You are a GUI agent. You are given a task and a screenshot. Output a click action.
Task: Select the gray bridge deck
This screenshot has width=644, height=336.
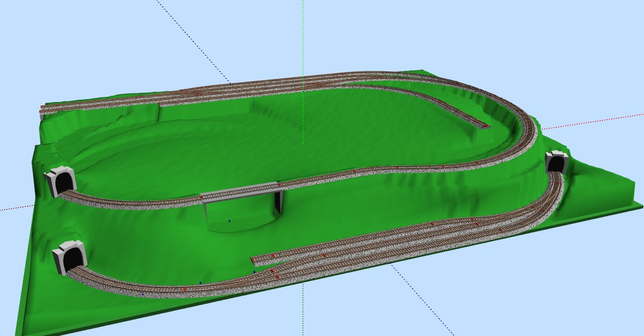coord(239,191)
